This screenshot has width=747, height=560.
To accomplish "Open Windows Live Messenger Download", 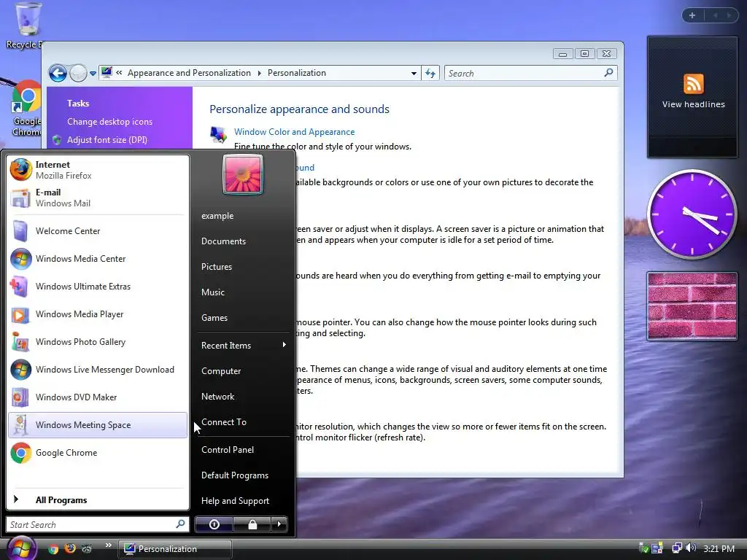I will point(98,370).
